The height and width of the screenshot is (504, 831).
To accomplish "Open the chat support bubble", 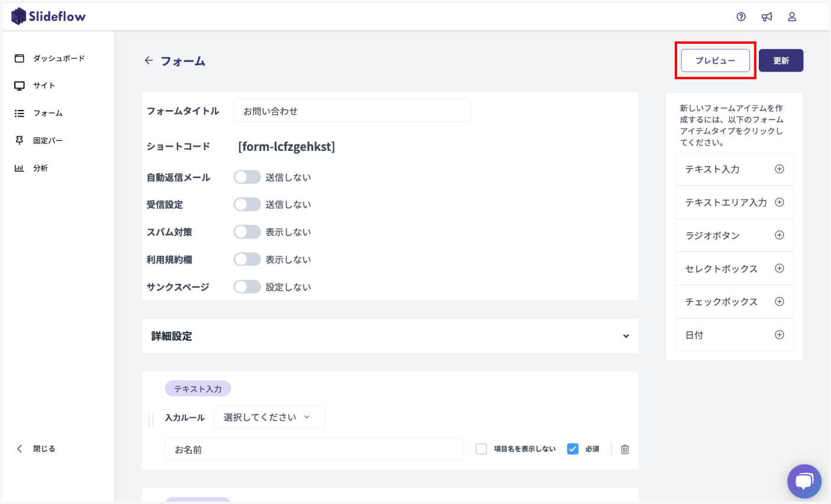I will [804, 481].
